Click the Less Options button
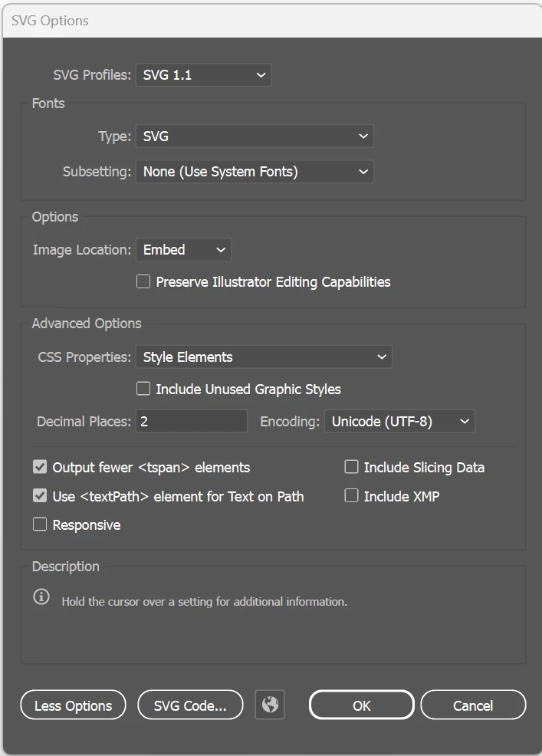Screen dimensions: 542x756 (x=73, y=706)
